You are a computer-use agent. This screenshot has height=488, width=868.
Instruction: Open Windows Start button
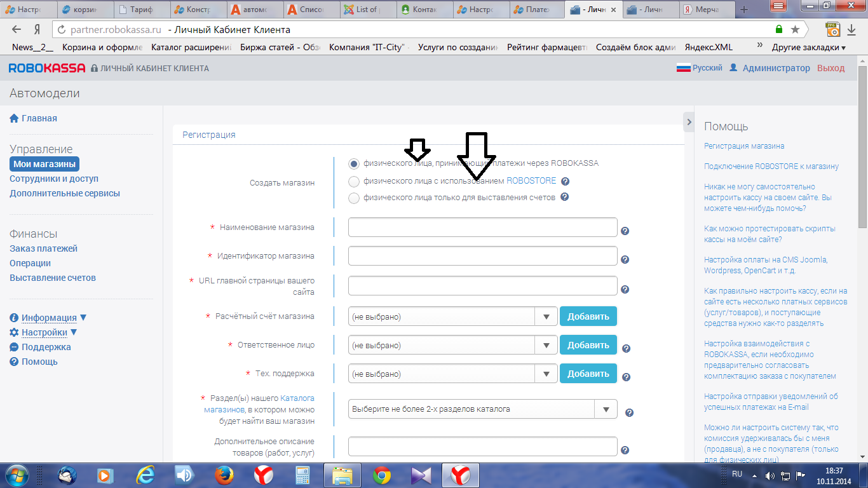[17, 475]
